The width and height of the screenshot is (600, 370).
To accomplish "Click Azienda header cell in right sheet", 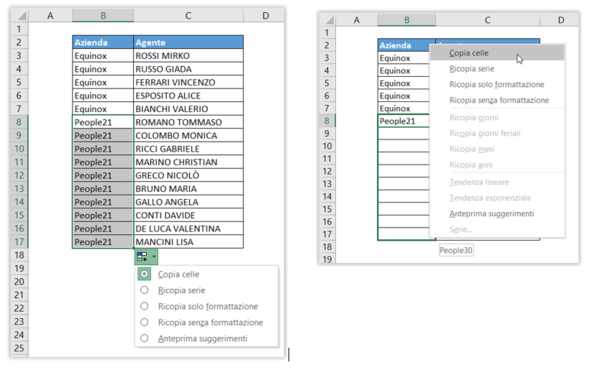I will point(404,45).
